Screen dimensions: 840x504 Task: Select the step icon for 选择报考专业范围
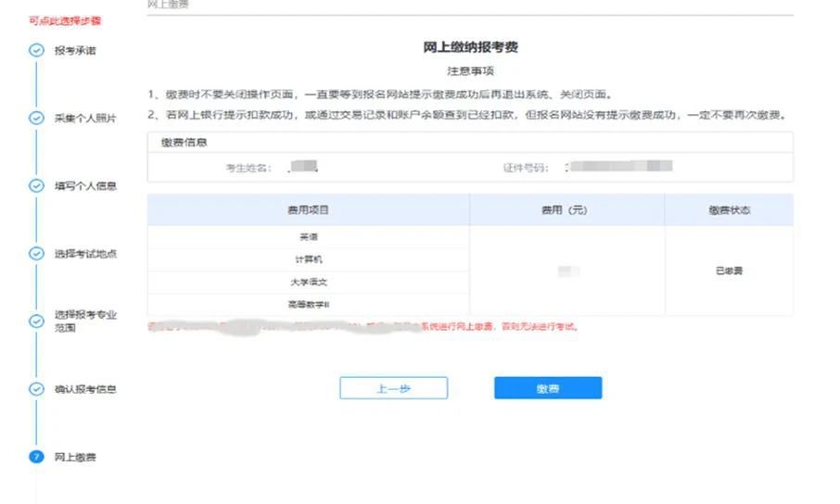pos(36,321)
